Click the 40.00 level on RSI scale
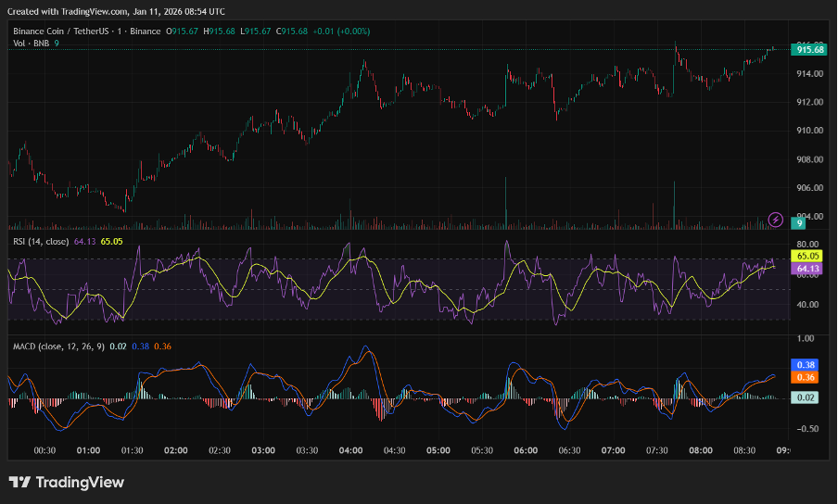 point(809,304)
